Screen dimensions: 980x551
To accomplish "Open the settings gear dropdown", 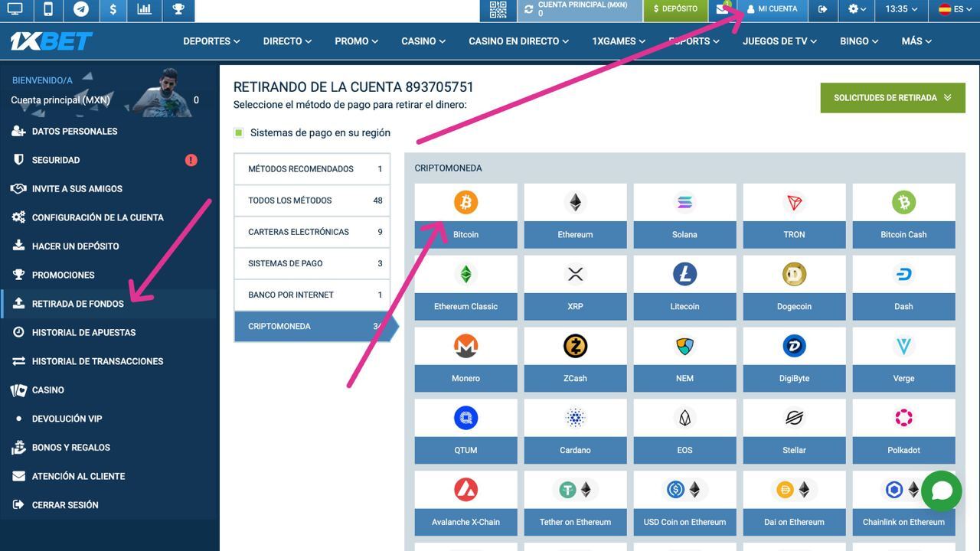I will coord(857,9).
